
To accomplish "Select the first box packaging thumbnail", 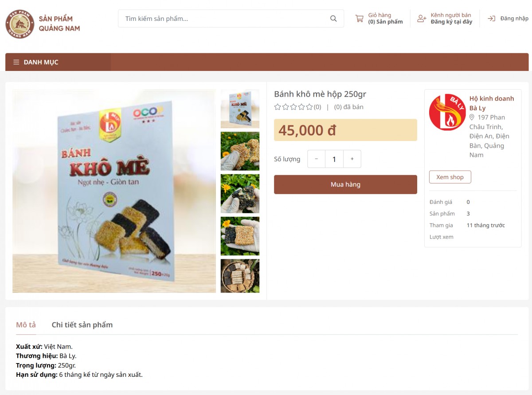I will tap(240, 109).
